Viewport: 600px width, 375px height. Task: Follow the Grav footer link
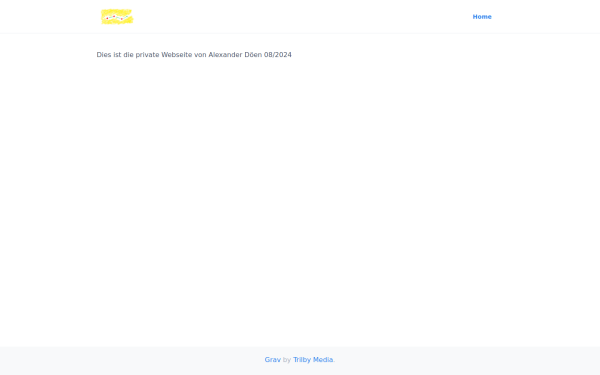pyautogui.click(x=272, y=360)
